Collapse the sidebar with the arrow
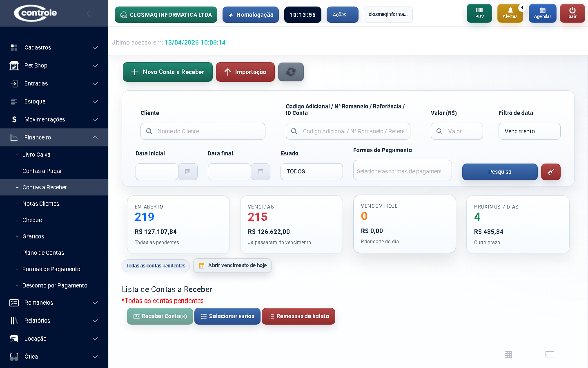Screen dimensions: 588x368 (89, 13)
